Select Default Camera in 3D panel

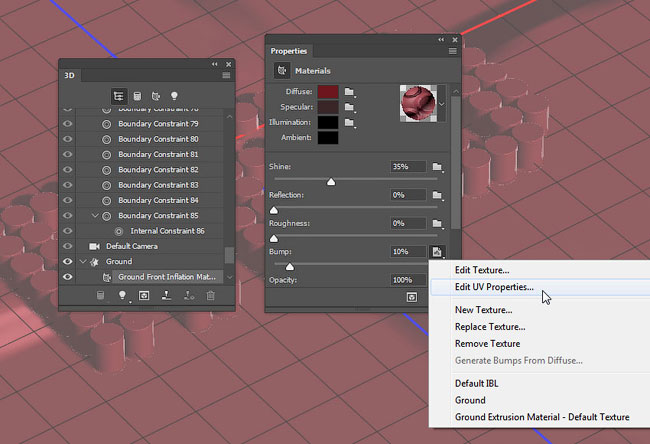click(x=132, y=246)
